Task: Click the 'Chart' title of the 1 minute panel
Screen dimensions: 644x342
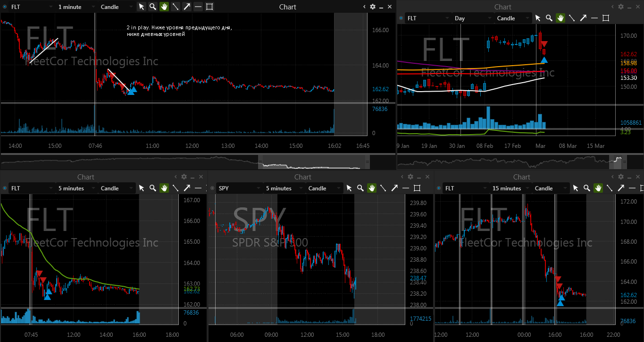Action: pos(288,7)
